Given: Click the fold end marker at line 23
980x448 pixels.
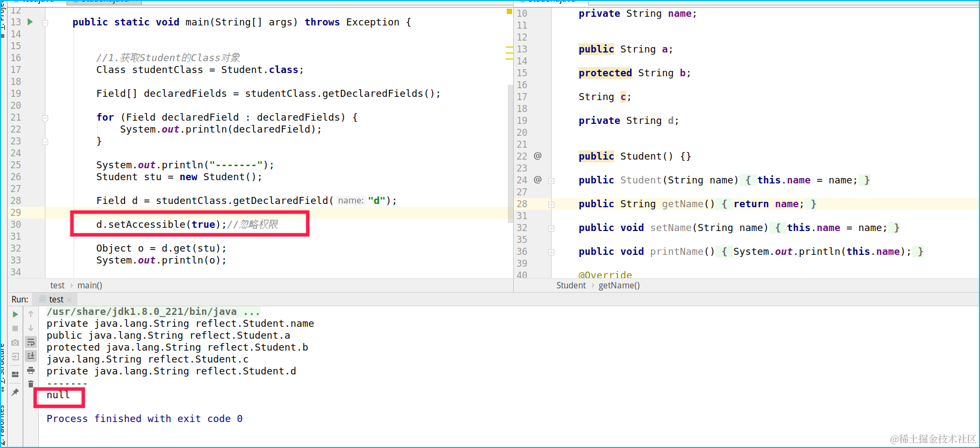Looking at the screenshot, I should click(x=45, y=142).
